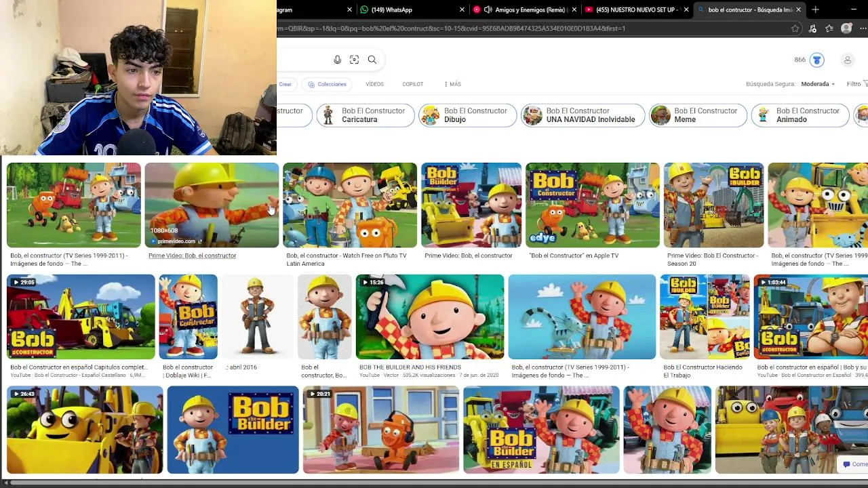Viewport: 868px width, 488px height.
Task: Click BOB THE BUILDER AND HIS FRIENDS title
Action: click(x=410, y=367)
